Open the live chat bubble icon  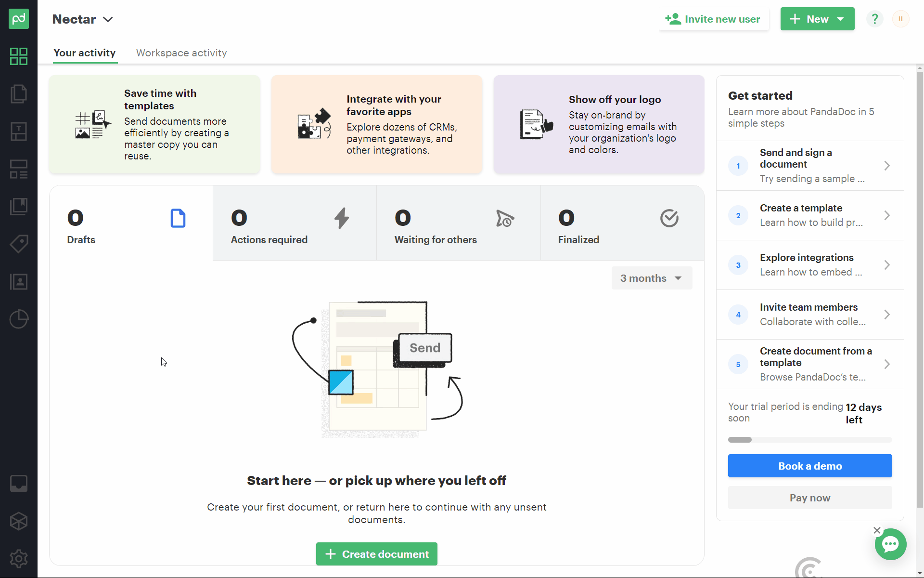(890, 544)
